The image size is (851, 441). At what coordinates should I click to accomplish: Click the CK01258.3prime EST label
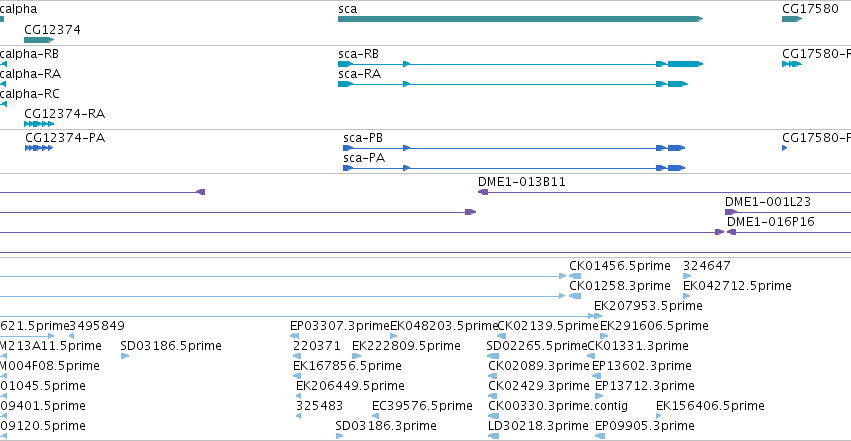620,286
